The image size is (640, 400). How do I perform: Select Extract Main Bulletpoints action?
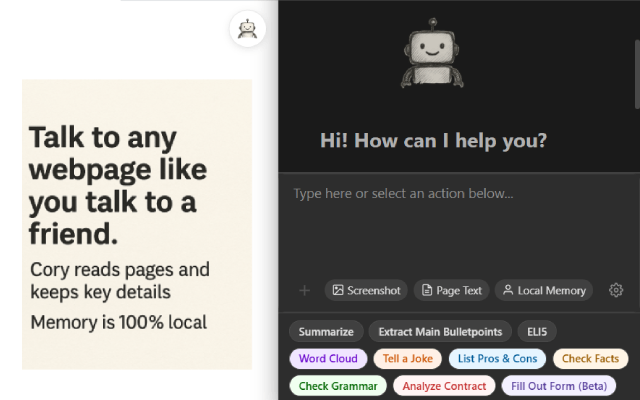point(440,331)
